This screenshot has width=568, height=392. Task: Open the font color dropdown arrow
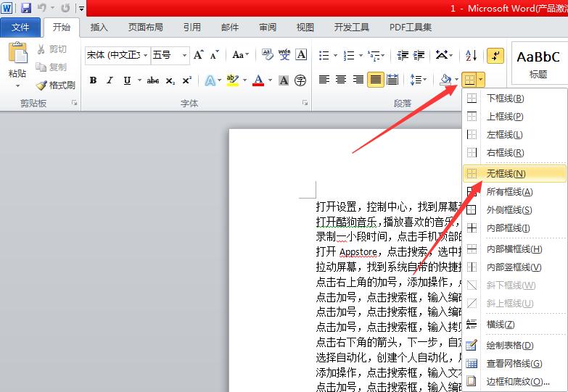tap(271, 80)
